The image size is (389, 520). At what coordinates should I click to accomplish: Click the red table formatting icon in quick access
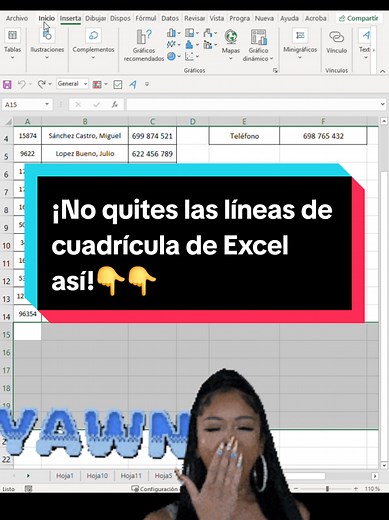coord(97,84)
